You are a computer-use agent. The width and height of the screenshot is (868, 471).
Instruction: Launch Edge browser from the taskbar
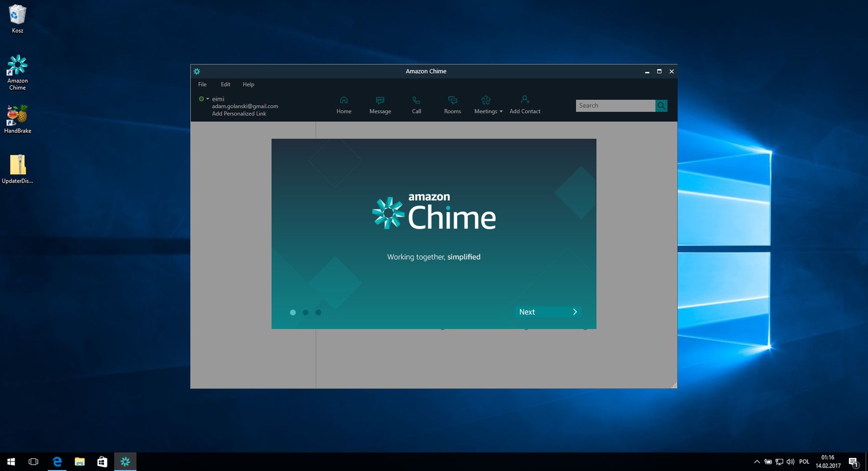pos(57,461)
